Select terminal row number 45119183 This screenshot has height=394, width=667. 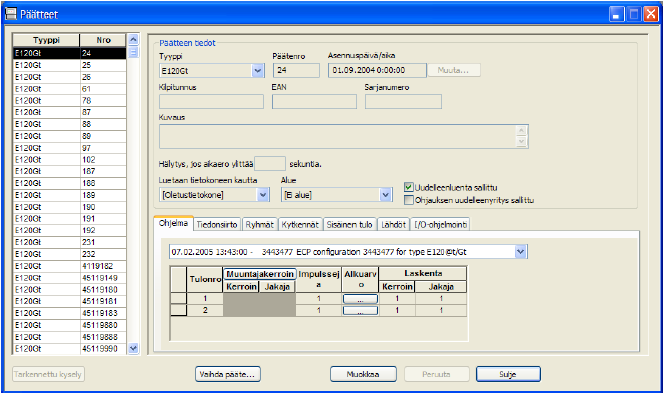pyautogui.click(x=70, y=313)
